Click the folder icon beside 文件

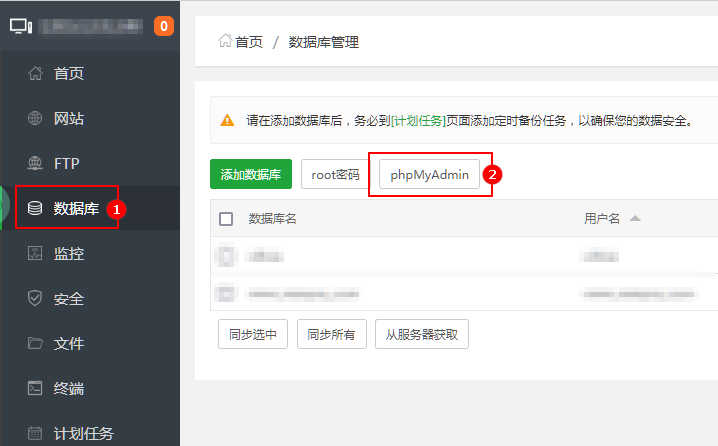[35, 343]
